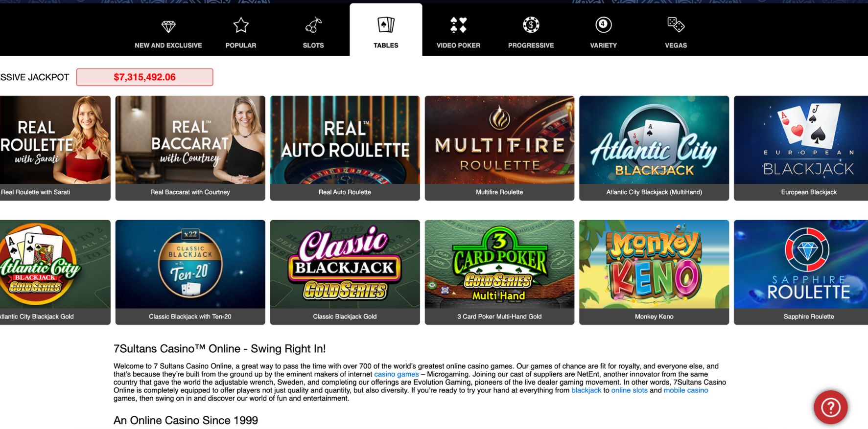Open Sapphire Roulette game tile
The width and height of the screenshot is (868, 429).
[x=801, y=272]
